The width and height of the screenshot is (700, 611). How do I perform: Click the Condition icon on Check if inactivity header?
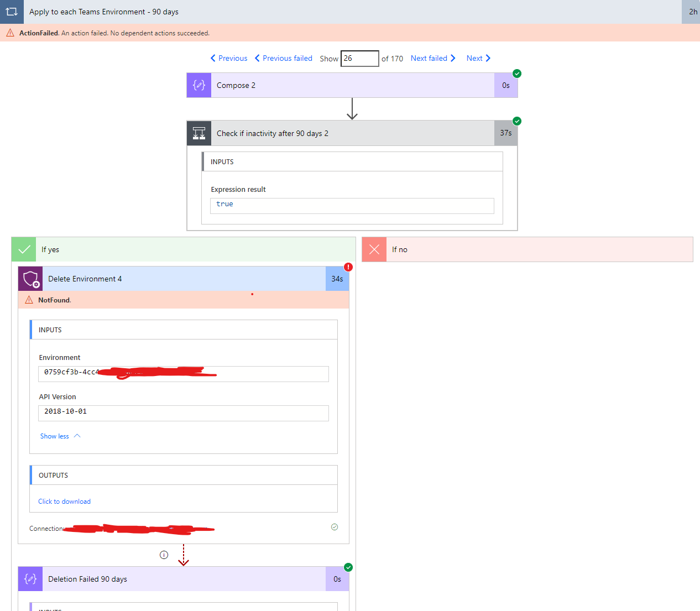(x=198, y=133)
